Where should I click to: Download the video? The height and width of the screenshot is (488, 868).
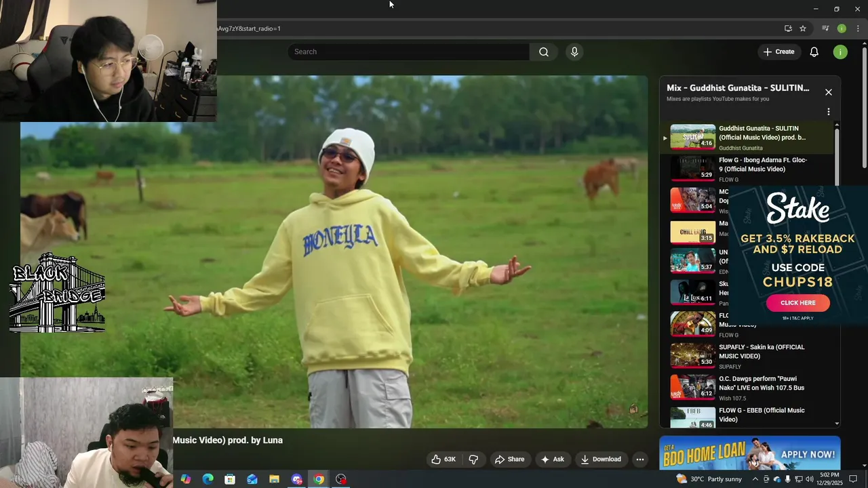[601, 459]
